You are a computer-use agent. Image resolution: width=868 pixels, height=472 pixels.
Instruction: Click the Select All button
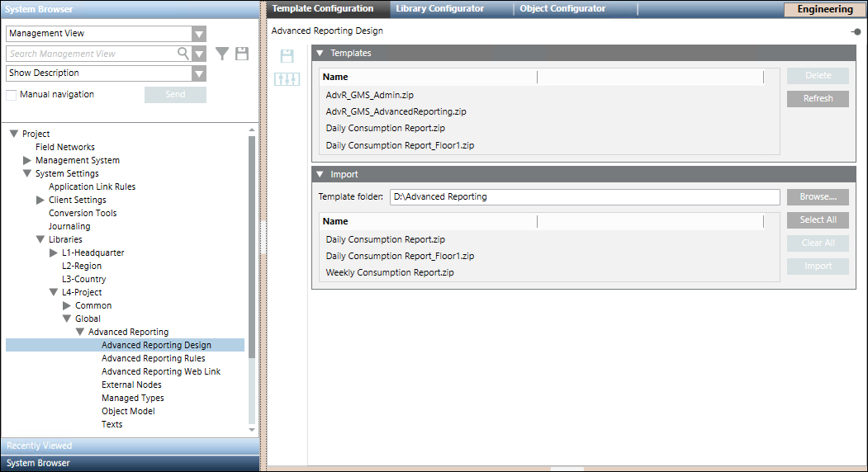(818, 220)
